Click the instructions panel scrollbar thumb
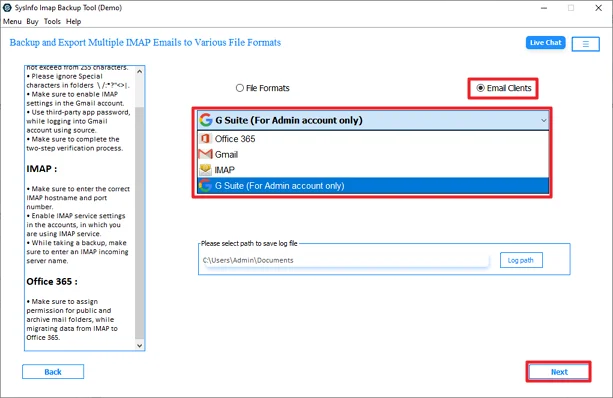The image size is (613, 398). [x=140, y=223]
